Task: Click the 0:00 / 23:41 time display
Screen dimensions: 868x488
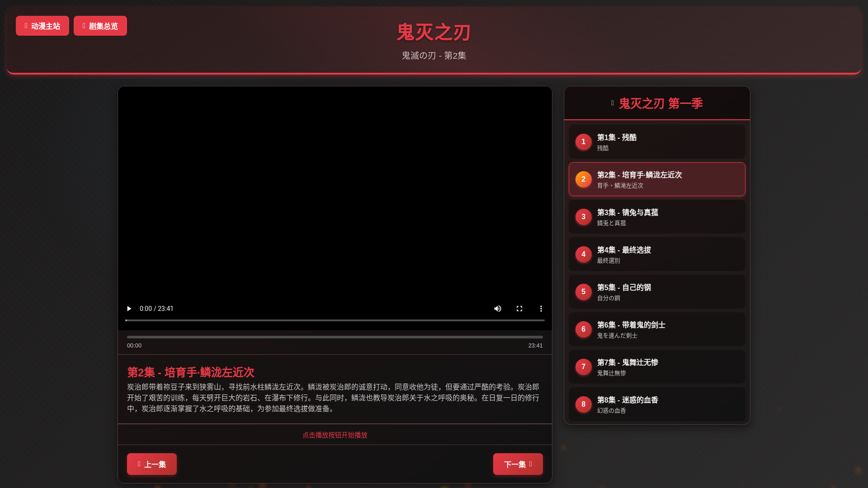Action: 156,309
